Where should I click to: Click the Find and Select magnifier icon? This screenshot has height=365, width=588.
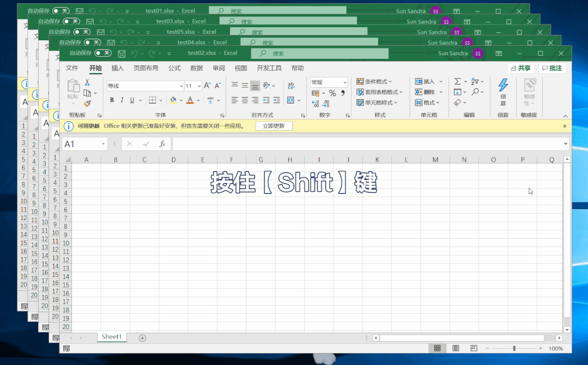476,92
